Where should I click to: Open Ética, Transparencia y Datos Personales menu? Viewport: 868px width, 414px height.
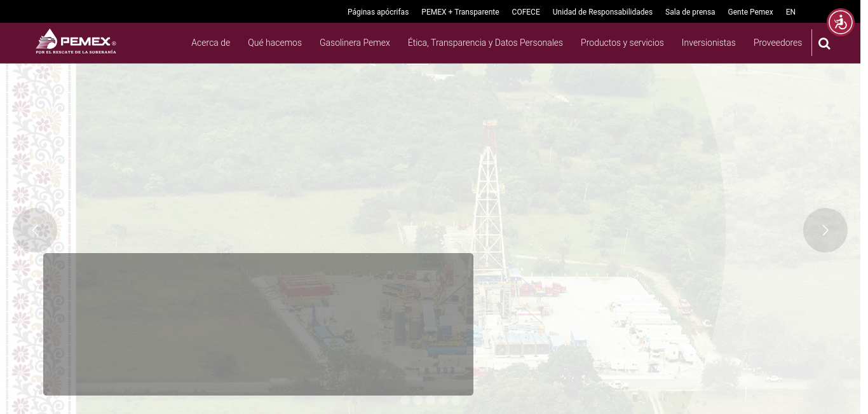coord(485,43)
